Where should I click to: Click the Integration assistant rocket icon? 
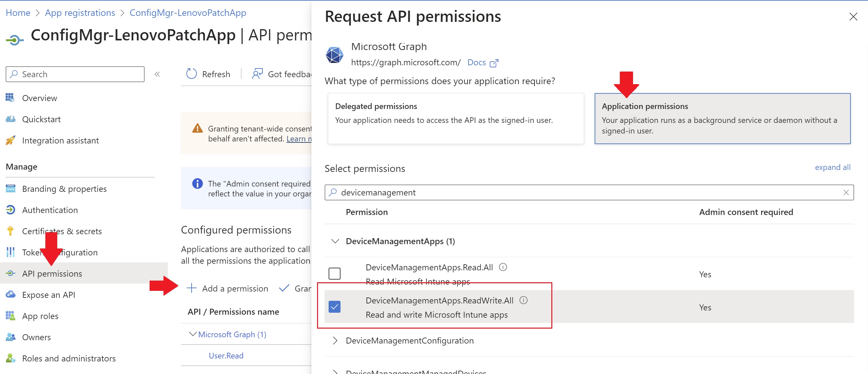10,140
